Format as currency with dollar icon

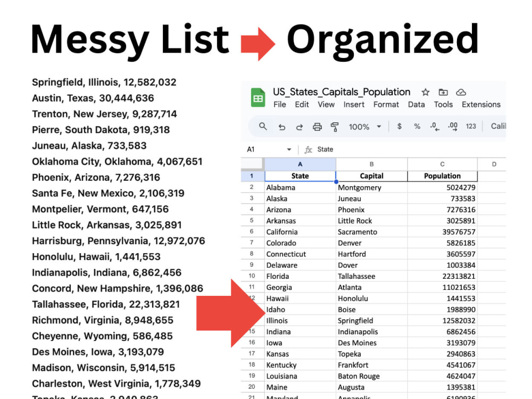pyautogui.click(x=400, y=127)
